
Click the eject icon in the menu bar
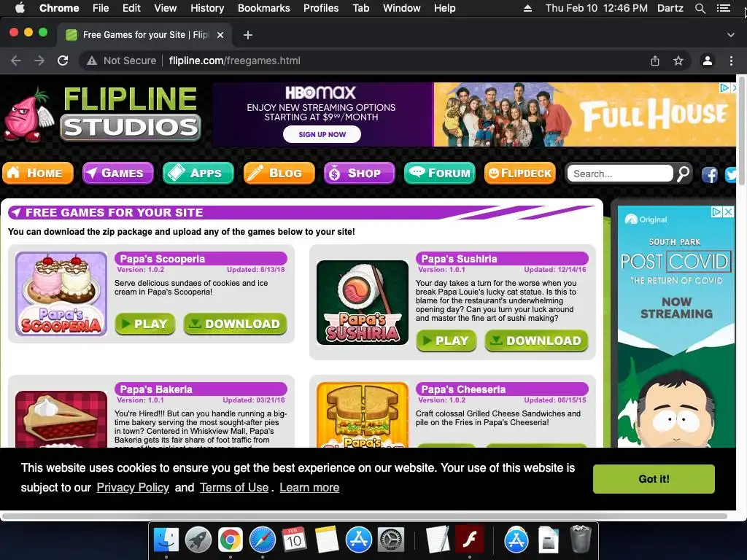click(x=527, y=8)
